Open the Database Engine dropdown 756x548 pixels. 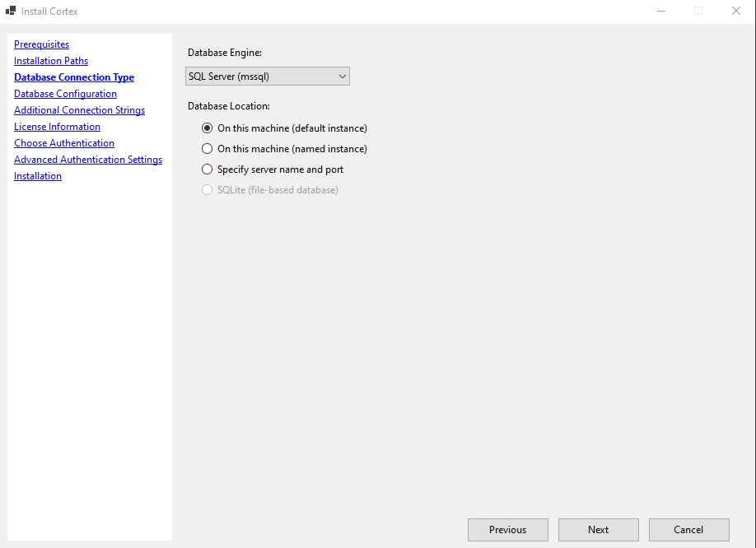tap(267, 76)
